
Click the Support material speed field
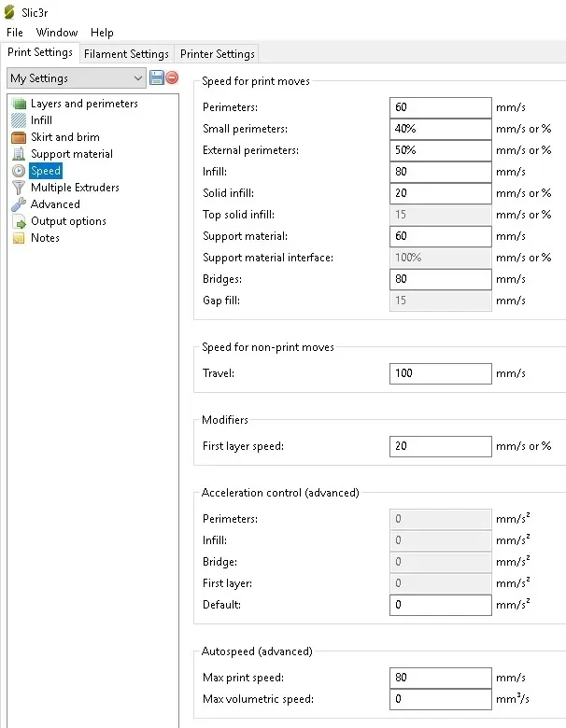click(441, 236)
